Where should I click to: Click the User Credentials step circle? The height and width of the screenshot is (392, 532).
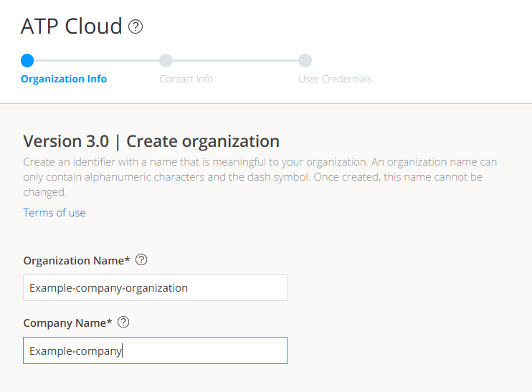point(305,61)
